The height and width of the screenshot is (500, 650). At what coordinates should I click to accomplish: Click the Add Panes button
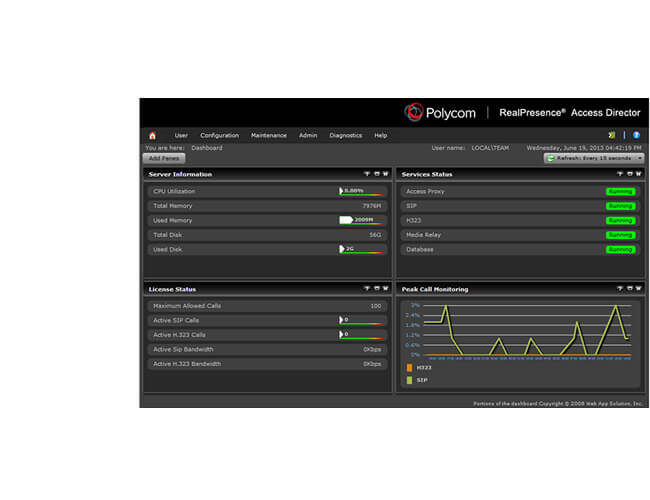(x=164, y=158)
